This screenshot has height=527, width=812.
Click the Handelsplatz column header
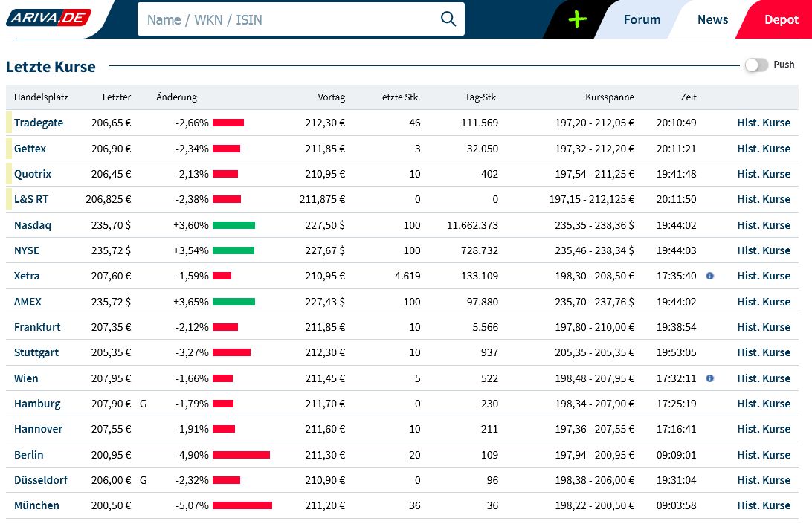point(40,97)
